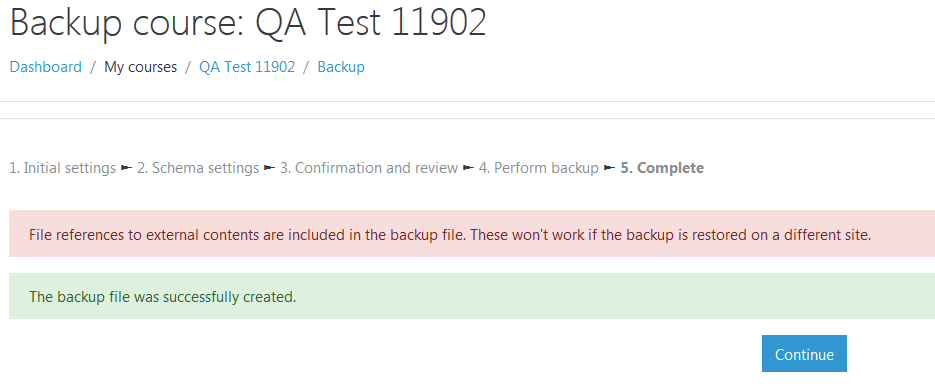Open the Dashboard breadcrumb link

[x=46, y=67]
